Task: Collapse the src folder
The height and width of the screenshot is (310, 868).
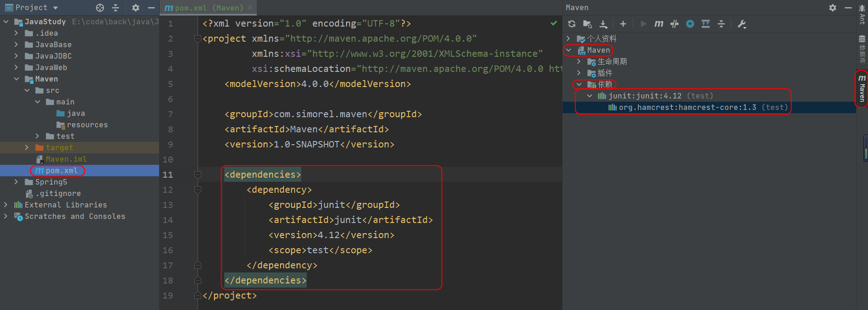Action: 27,90
